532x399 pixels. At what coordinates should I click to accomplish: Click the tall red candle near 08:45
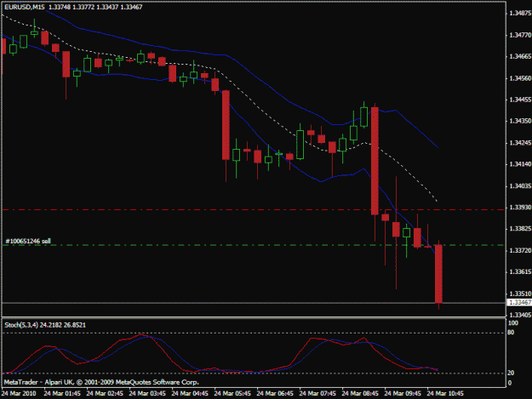tap(375, 161)
